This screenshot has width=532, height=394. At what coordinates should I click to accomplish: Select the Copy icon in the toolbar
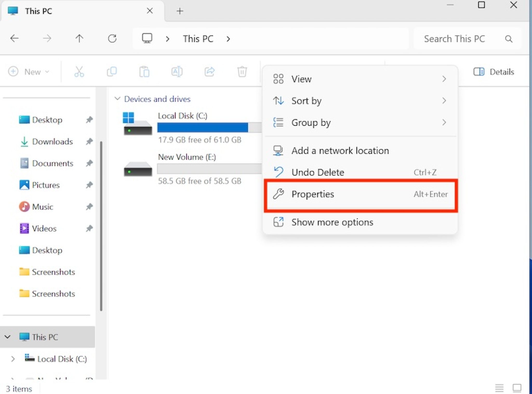pyautogui.click(x=112, y=72)
